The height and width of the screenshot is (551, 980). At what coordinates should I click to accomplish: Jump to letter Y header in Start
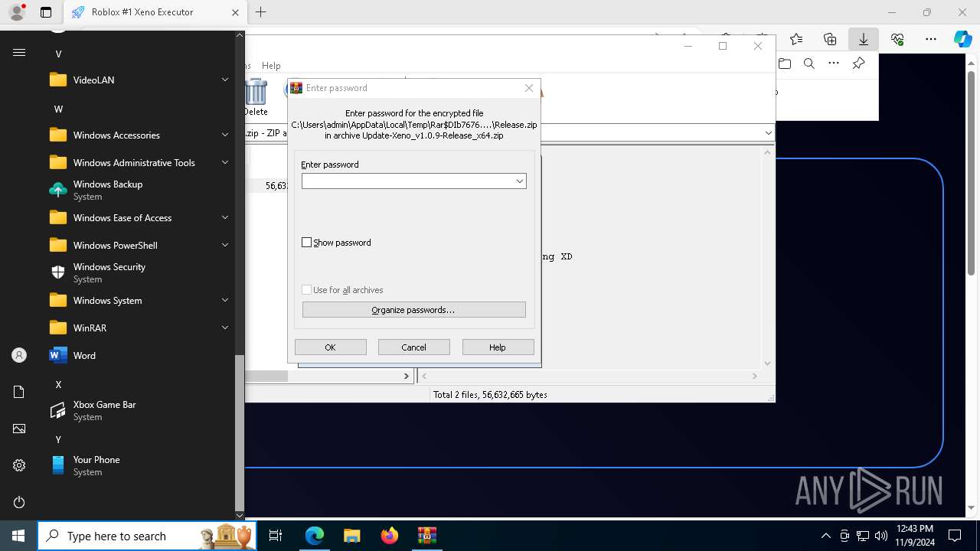coord(58,439)
